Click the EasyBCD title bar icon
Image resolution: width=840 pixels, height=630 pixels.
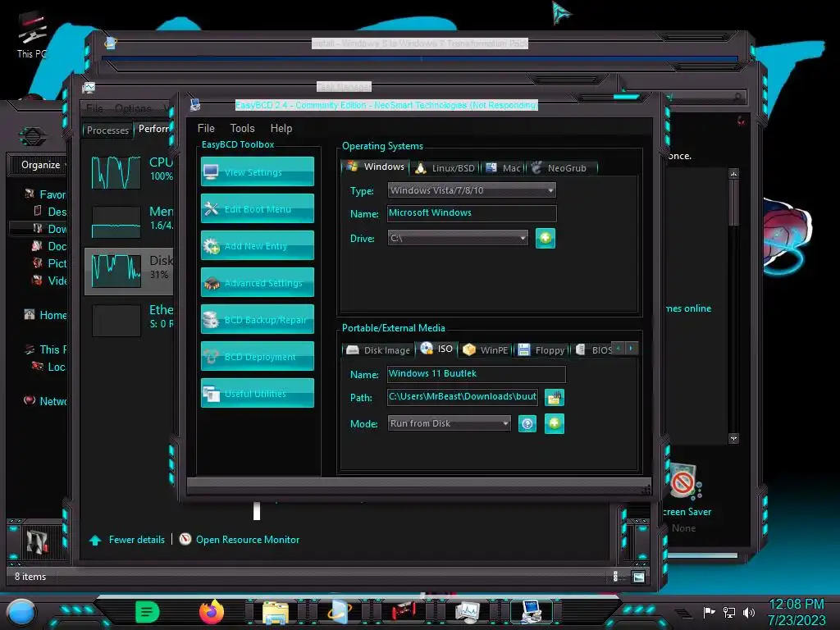coord(195,104)
